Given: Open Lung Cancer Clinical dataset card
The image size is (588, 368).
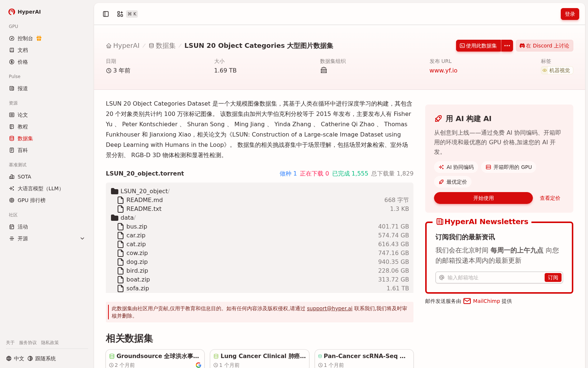Looking at the screenshot, I should click(x=259, y=359).
